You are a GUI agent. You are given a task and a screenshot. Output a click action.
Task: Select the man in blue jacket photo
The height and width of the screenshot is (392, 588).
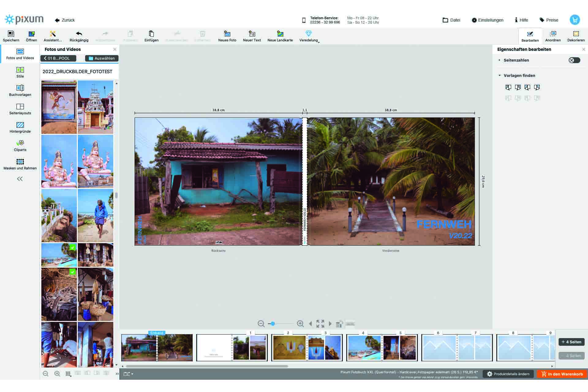tap(96, 216)
